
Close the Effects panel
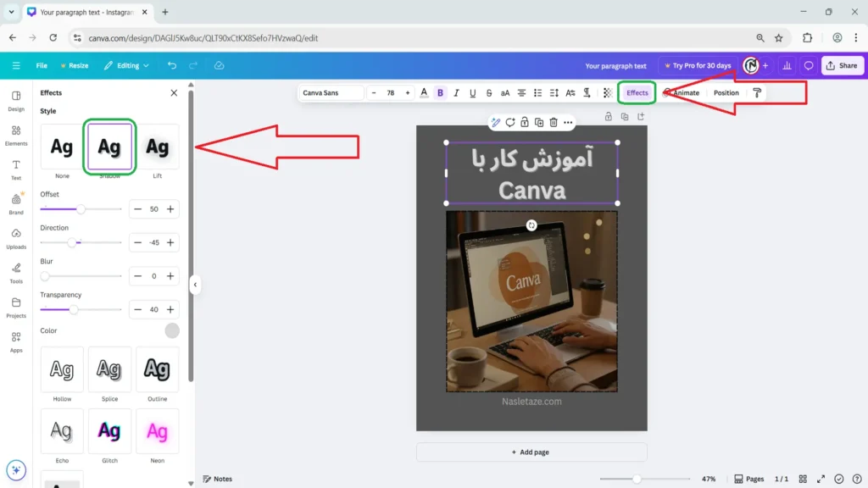174,93
